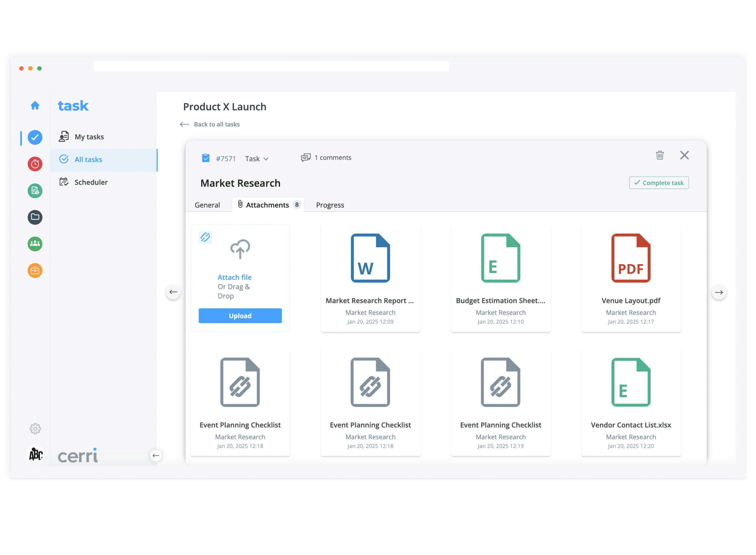
Task: Switch to the Progress tab
Action: click(x=330, y=205)
